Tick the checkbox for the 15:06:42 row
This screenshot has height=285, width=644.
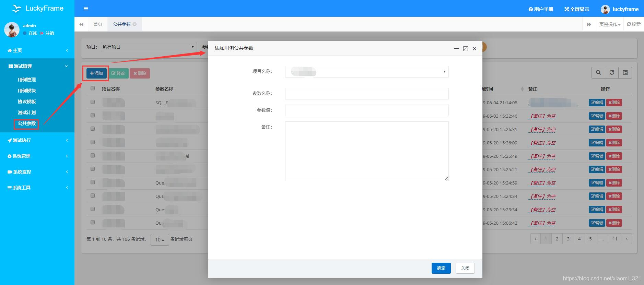[93, 222]
